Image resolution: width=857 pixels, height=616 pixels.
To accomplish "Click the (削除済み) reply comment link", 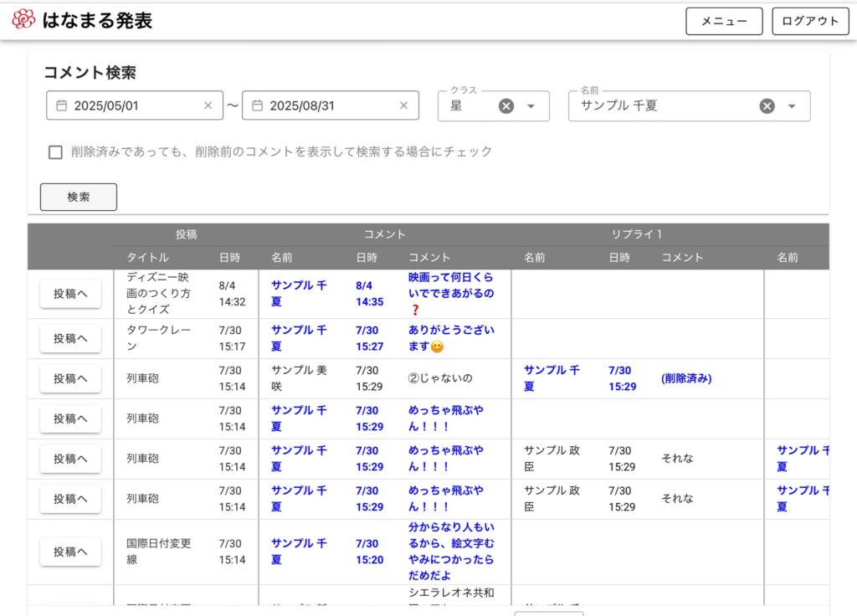I will [x=686, y=378].
